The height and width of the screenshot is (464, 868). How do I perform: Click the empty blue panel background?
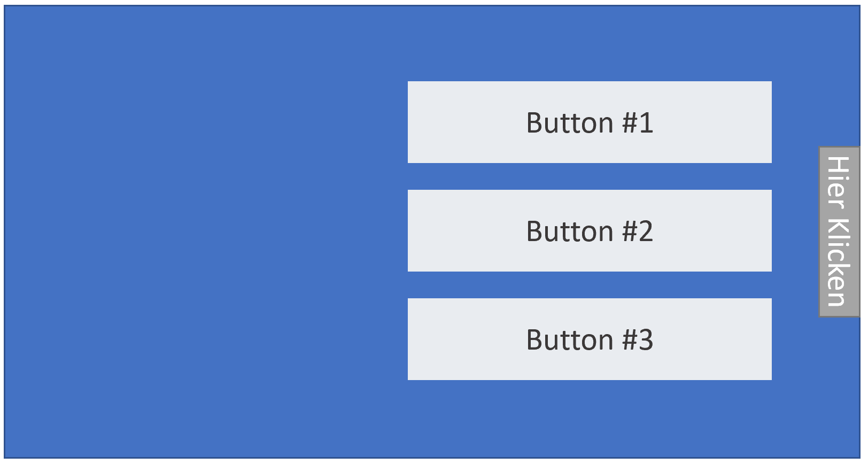tap(203, 231)
